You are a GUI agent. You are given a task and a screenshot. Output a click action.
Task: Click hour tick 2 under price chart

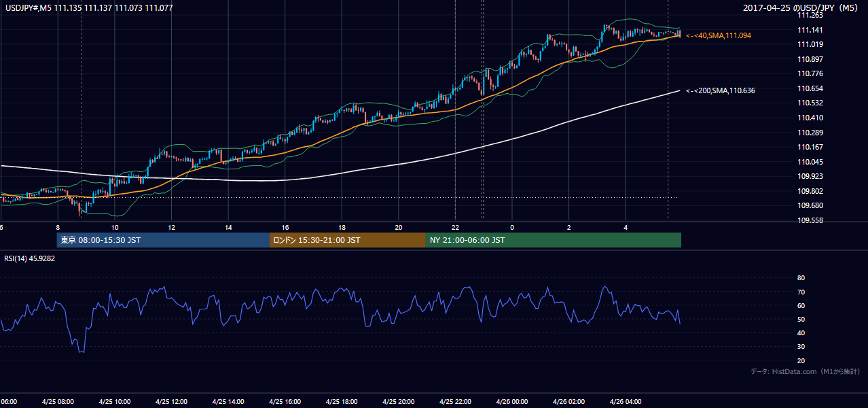click(x=569, y=227)
